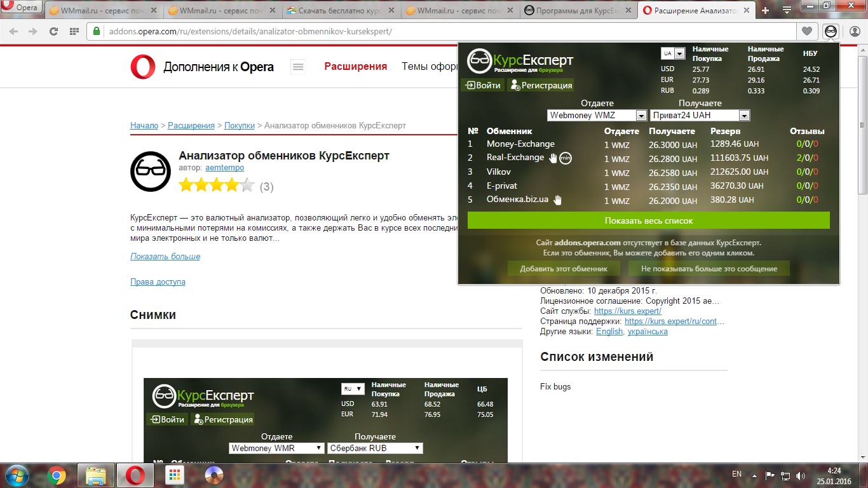This screenshot has height=488, width=868.
Task: Open the Windows Start button
Action: 17,475
